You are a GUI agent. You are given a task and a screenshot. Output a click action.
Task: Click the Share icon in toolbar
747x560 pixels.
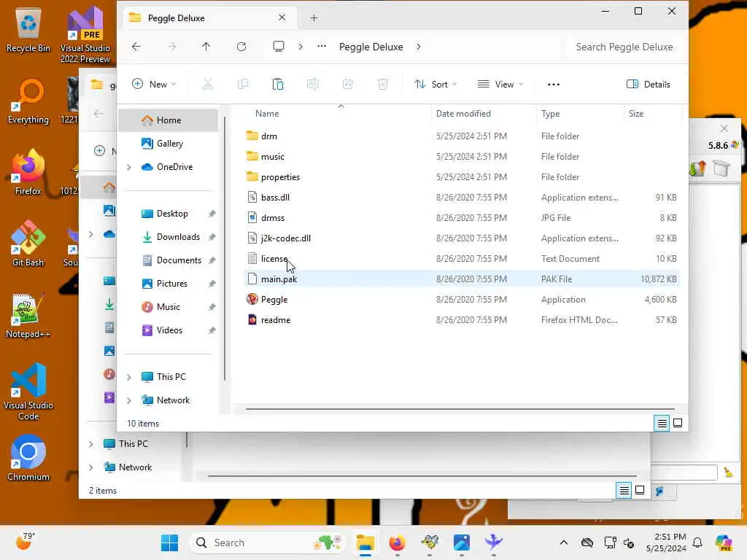point(348,85)
